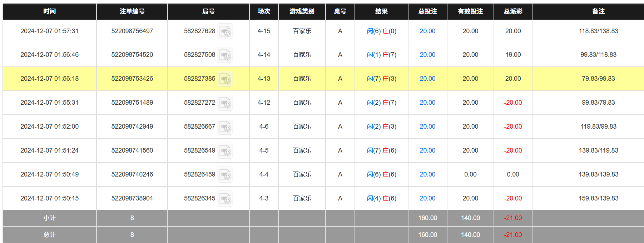Click the 时间 column header
Image resolution: width=644 pixels, height=243 pixels.
click(49, 11)
